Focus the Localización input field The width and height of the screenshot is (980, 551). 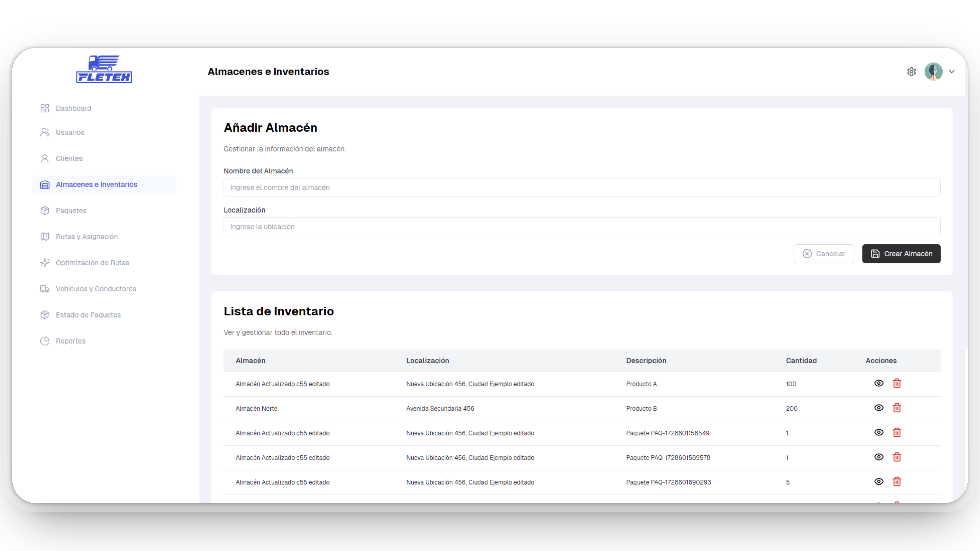pos(582,227)
